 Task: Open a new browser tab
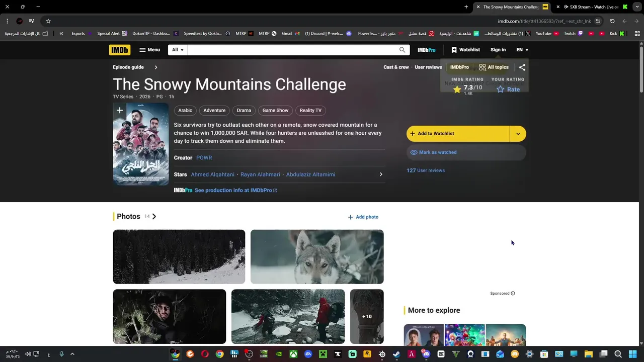click(x=466, y=7)
